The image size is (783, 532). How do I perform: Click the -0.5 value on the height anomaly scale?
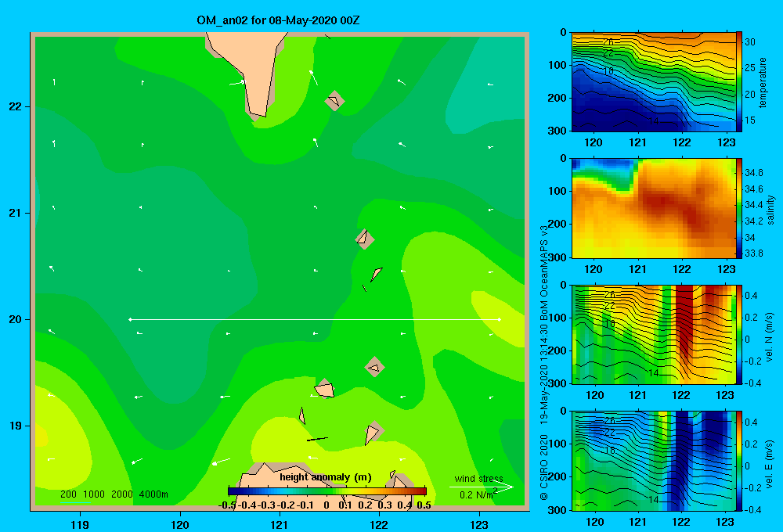click(227, 505)
